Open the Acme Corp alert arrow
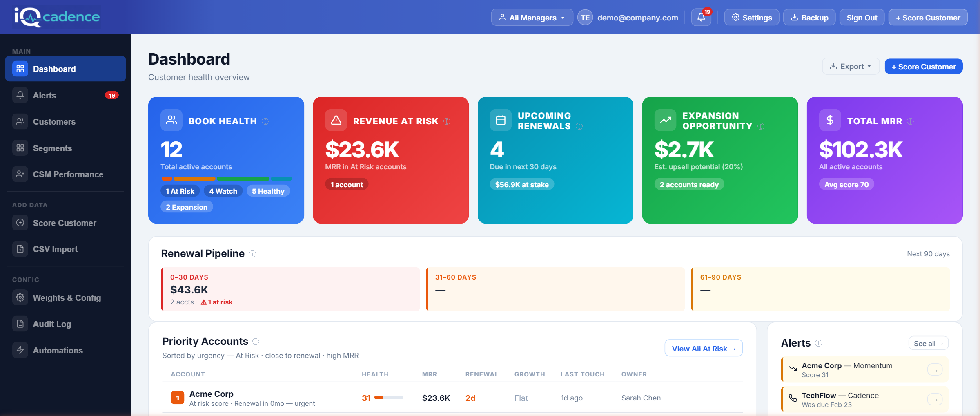This screenshot has width=980, height=416. coord(935,370)
